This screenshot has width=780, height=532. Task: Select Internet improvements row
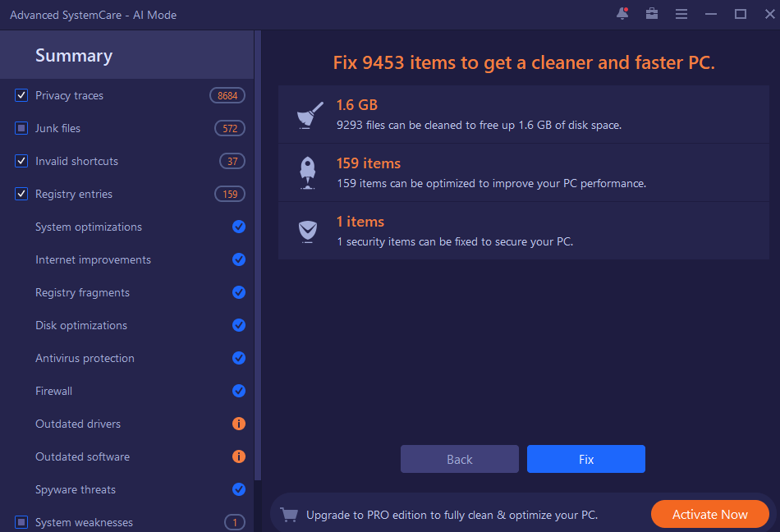(x=126, y=259)
